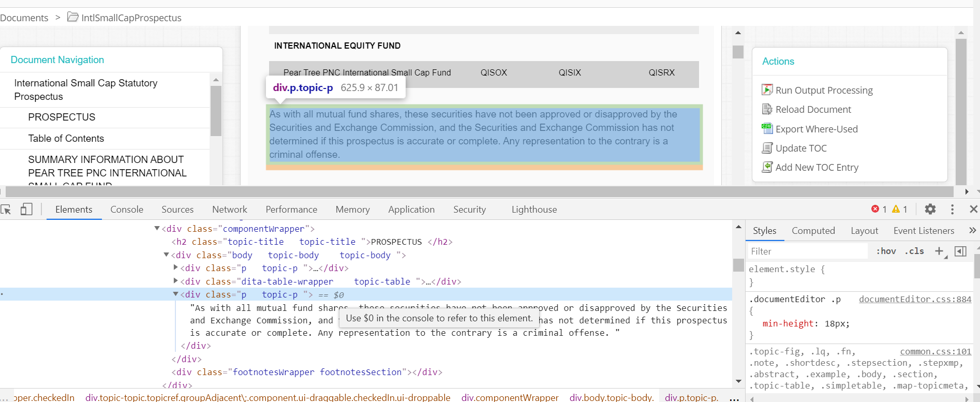The image size is (980, 402).
Task: Open the Sources tab
Action: [177, 209]
